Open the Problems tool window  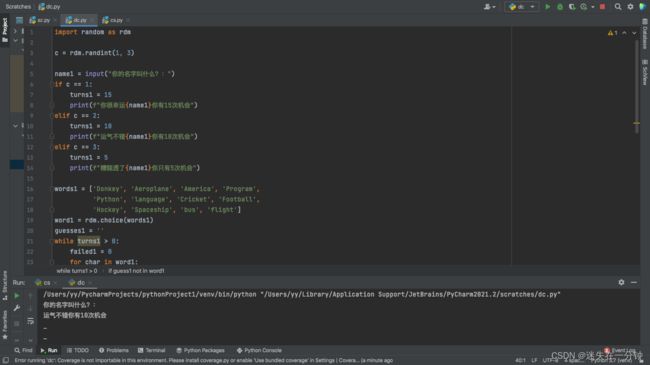point(114,350)
